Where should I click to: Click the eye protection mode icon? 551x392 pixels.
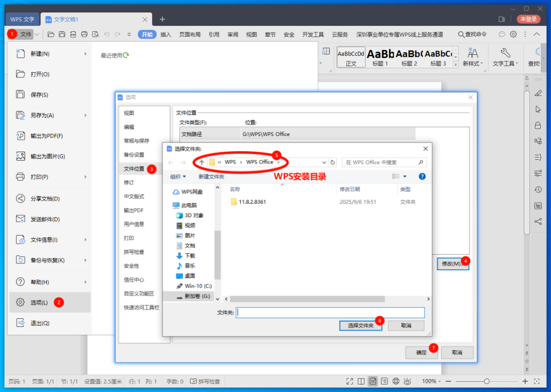[x=407, y=381]
